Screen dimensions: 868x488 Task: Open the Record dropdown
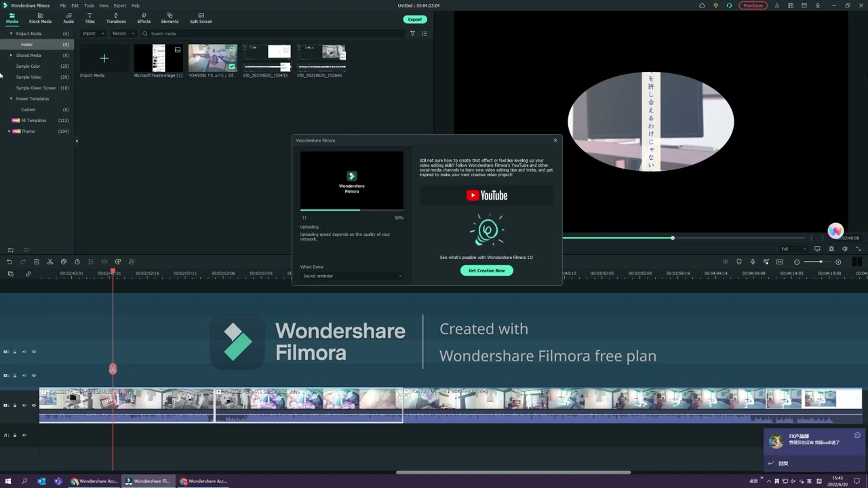tap(123, 33)
